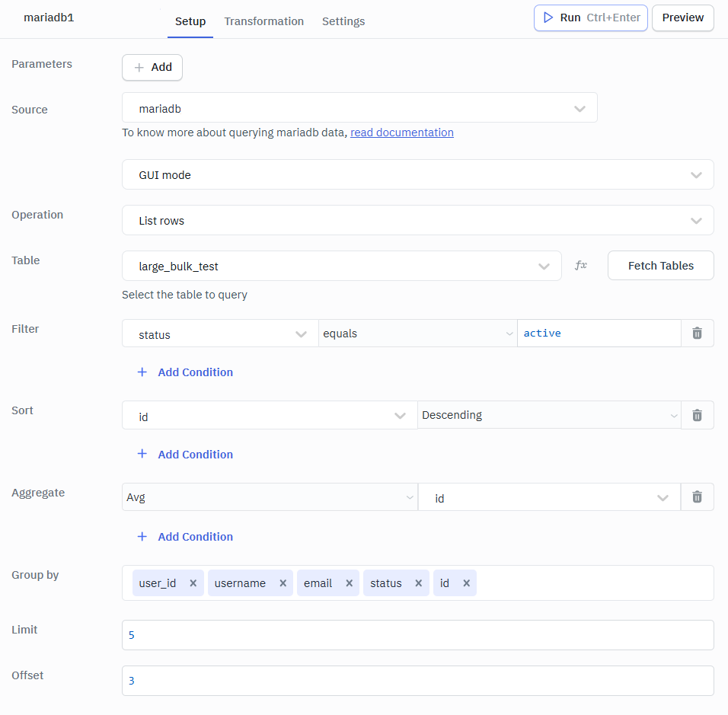The image size is (728, 715).
Task: Open the Table large_bulk_test dropdown
Action: [342, 266]
